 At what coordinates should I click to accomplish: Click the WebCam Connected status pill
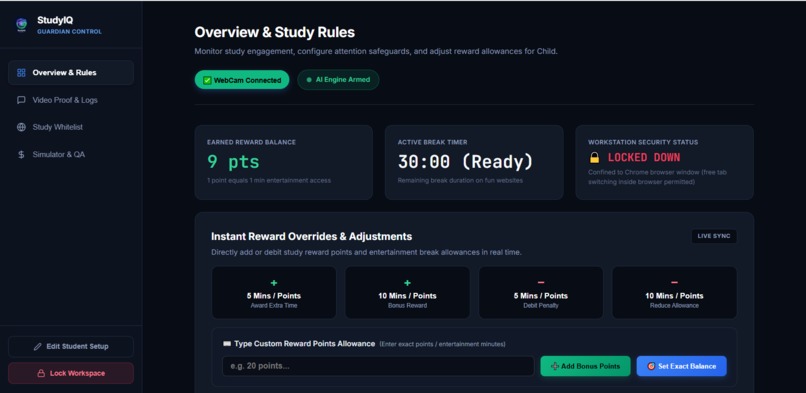click(x=242, y=80)
